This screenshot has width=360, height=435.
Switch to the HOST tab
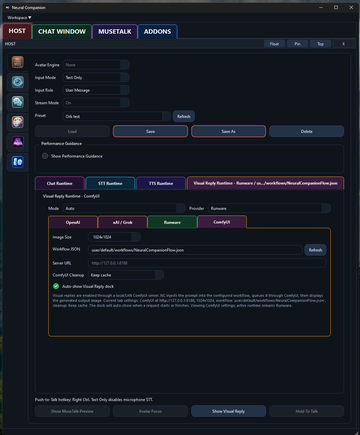pyautogui.click(x=17, y=31)
